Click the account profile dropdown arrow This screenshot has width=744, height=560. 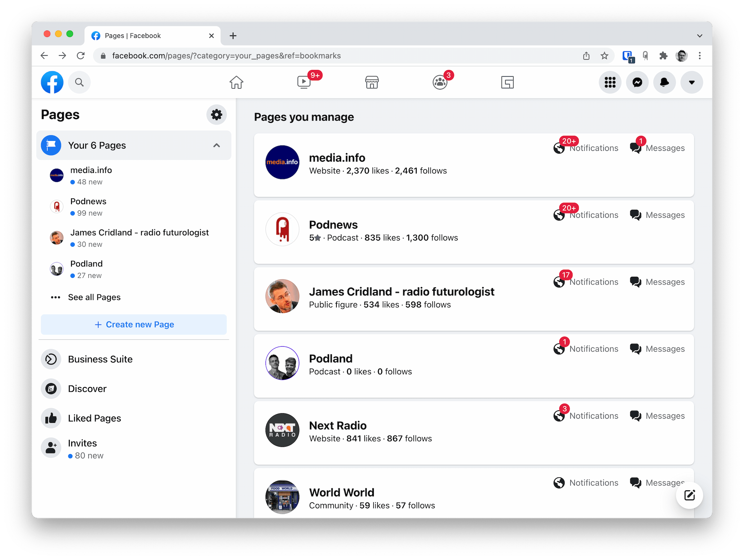[692, 82]
